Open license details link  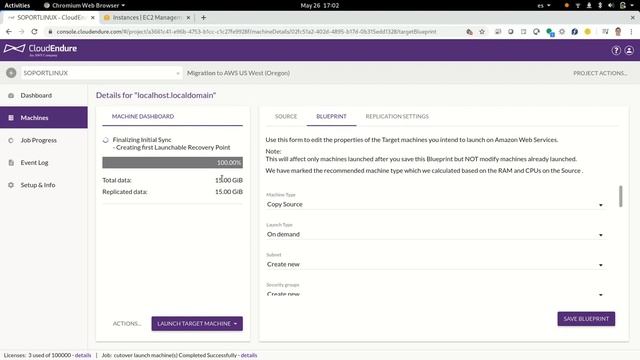[83, 355]
